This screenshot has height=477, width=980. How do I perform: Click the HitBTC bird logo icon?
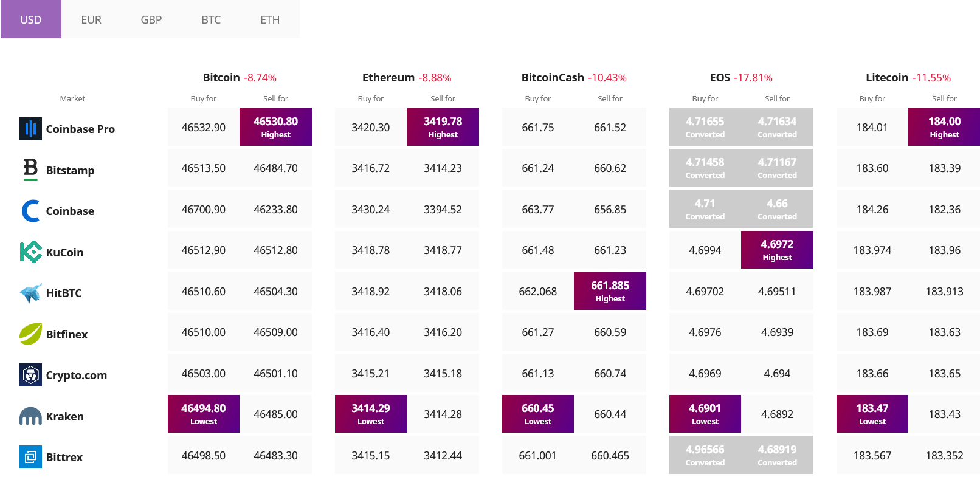pyautogui.click(x=30, y=293)
